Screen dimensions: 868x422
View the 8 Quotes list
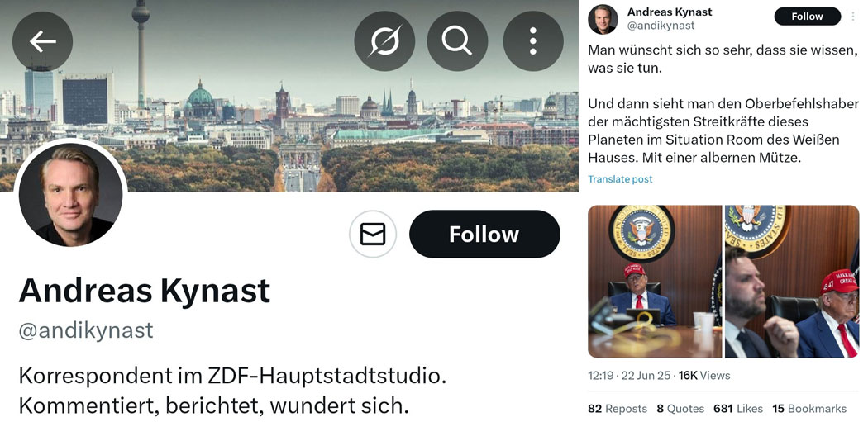point(680,409)
